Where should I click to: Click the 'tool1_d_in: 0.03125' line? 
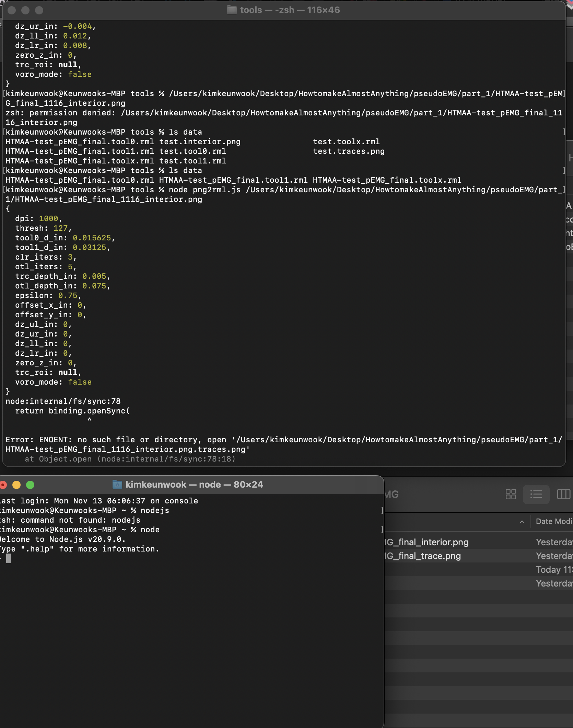click(x=62, y=248)
